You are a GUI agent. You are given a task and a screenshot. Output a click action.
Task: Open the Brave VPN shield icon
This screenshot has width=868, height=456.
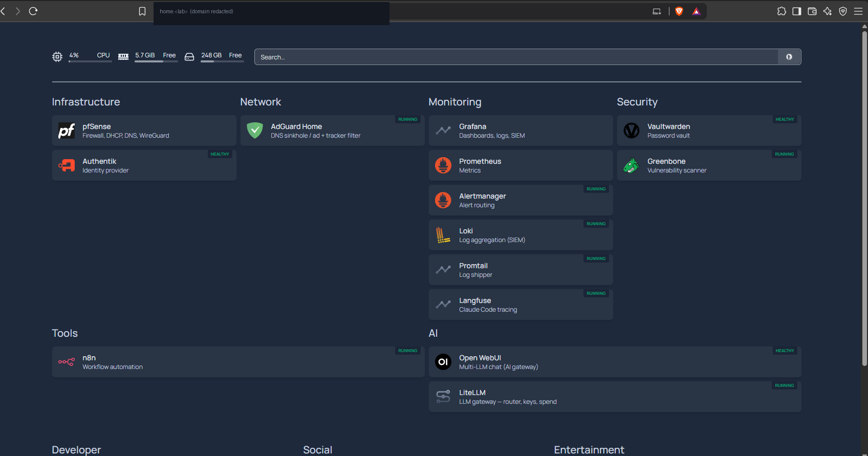point(843,11)
